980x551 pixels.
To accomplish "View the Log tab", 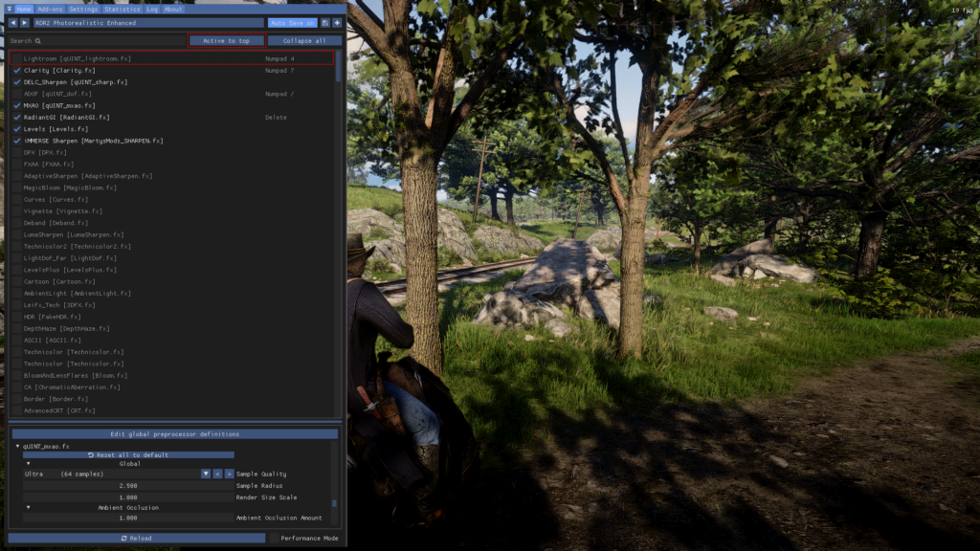I will (152, 10).
